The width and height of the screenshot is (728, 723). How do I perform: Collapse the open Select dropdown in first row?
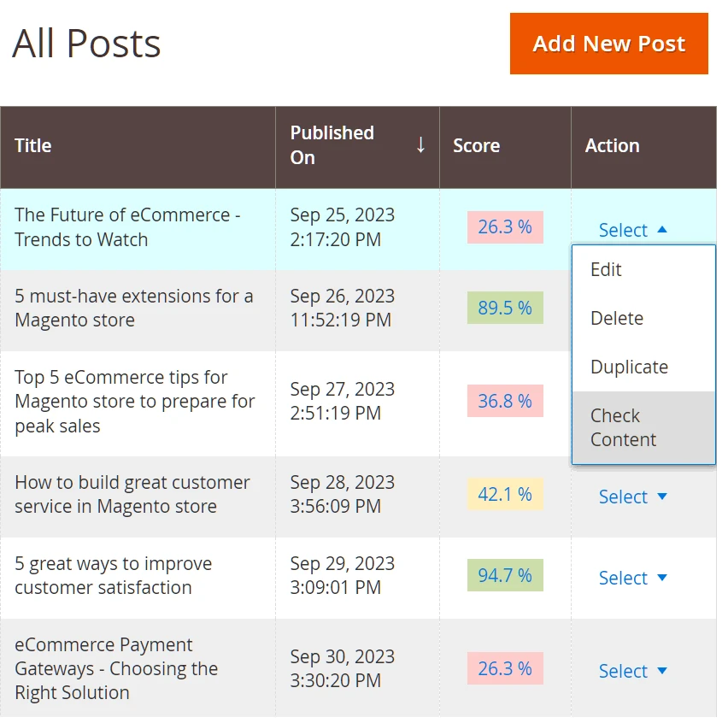[632, 230]
